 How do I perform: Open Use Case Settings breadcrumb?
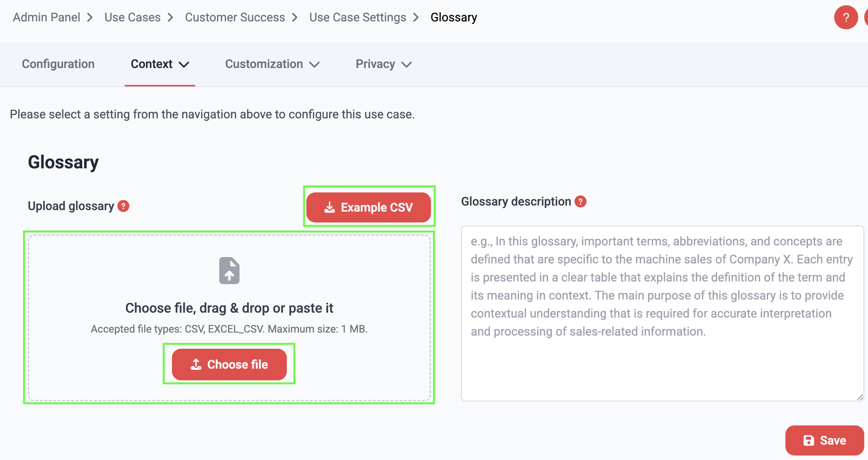(x=357, y=17)
